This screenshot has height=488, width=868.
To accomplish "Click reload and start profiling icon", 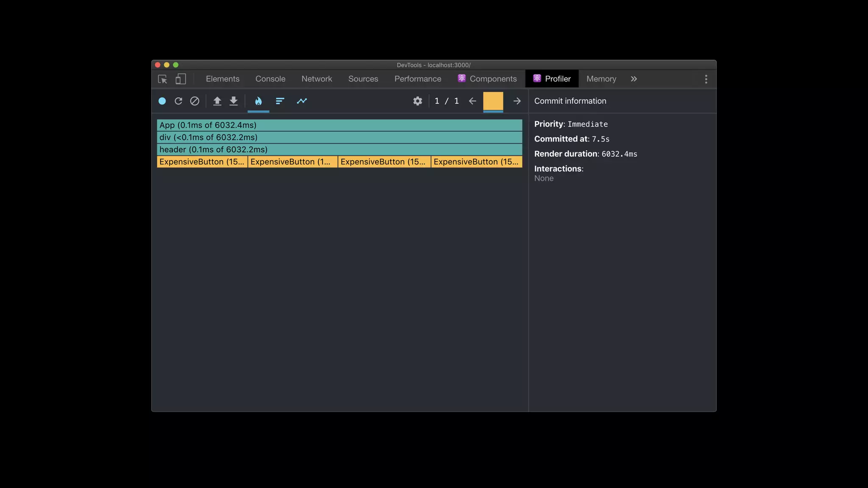I will (178, 101).
